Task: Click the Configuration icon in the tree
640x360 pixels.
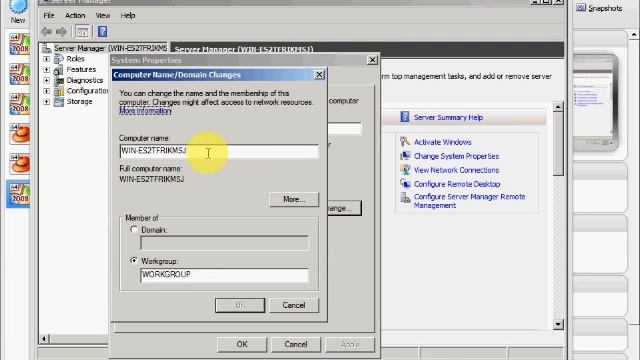Action: 59,91
